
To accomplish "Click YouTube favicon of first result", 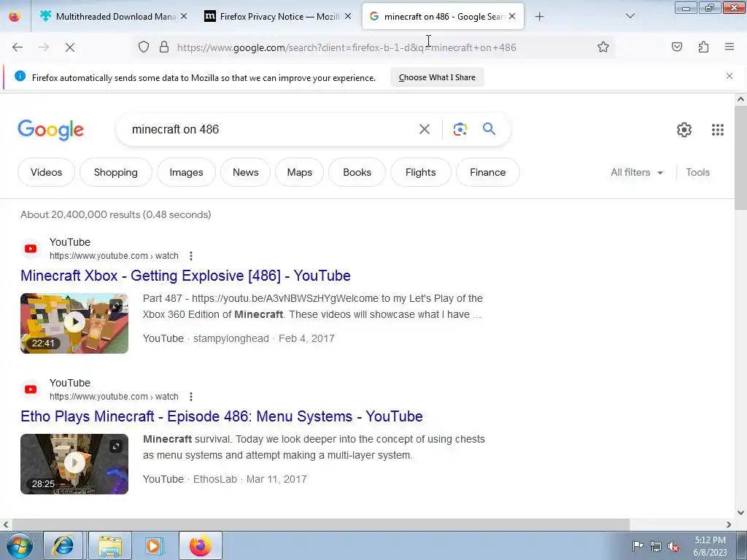I will pyautogui.click(x=31, y=249).
